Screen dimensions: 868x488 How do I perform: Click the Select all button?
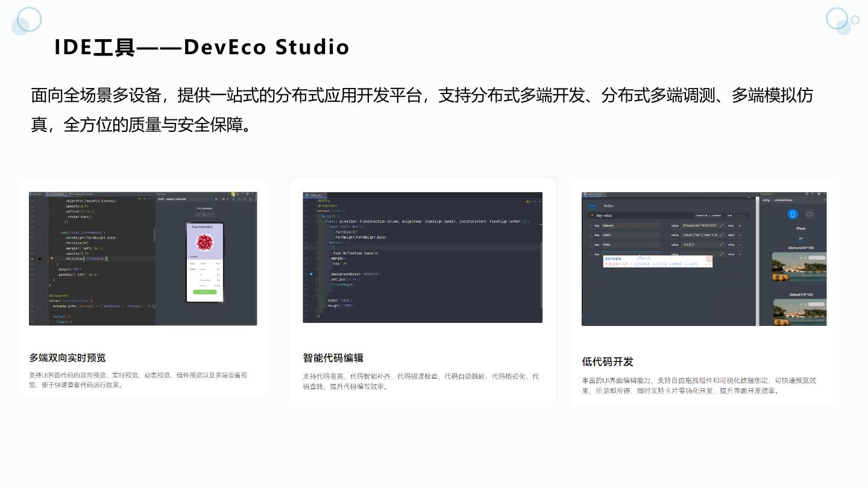pos(701,215)
